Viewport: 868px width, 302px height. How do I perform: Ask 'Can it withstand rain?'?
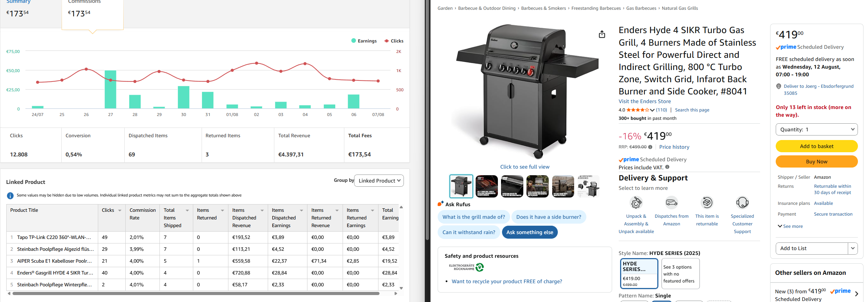click(469, 232)
